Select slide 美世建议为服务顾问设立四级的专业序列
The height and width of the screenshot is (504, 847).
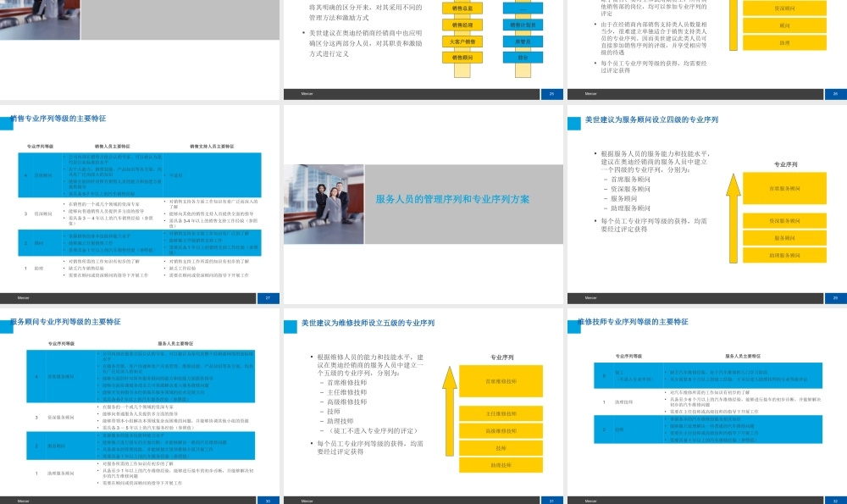707,203
